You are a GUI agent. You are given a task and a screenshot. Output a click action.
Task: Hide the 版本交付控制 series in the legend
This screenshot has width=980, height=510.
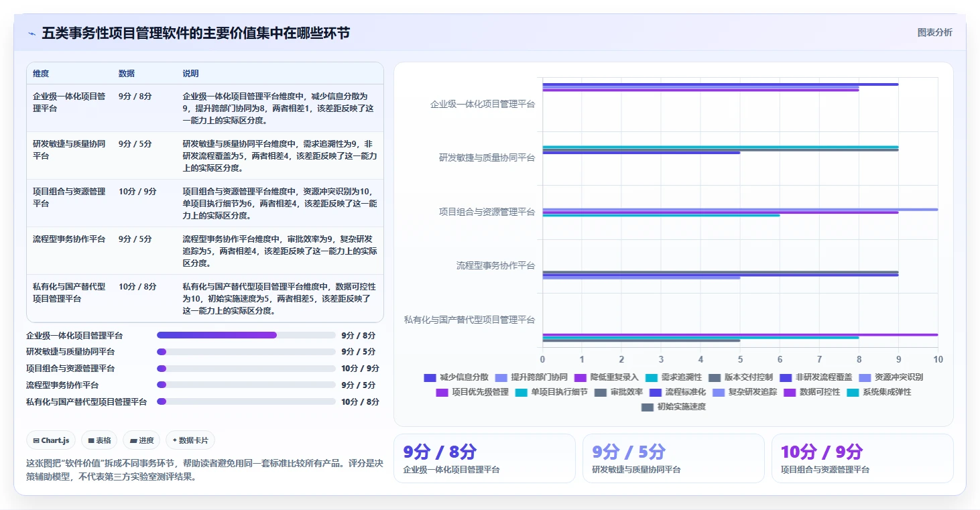point(741,377)
